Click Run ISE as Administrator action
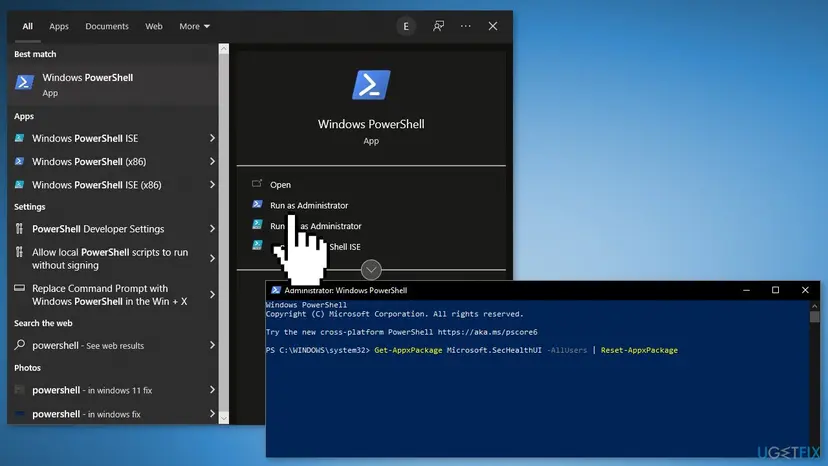828x466 pixels. 316,226
